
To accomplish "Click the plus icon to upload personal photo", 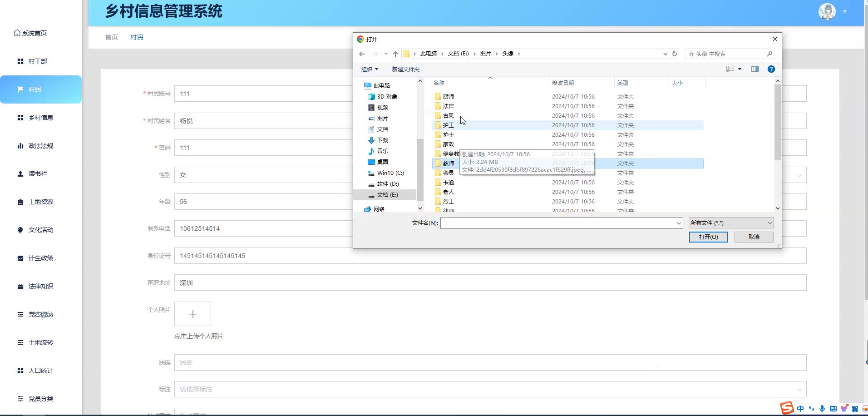I will click(192, 314).
